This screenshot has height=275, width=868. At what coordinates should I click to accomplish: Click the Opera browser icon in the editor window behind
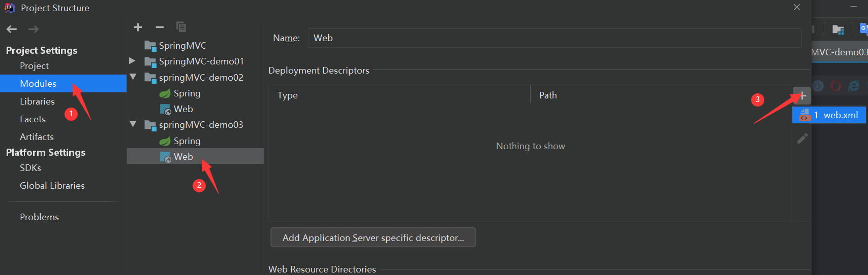[x=835, y=86]
